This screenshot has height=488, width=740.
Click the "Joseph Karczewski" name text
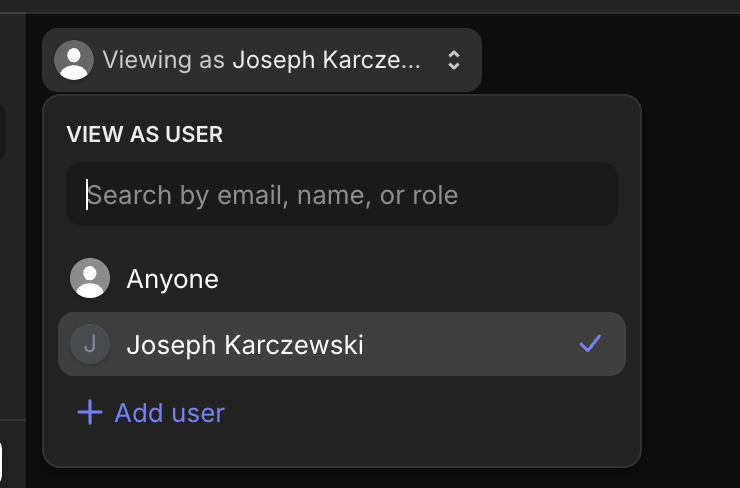(245, 345)
